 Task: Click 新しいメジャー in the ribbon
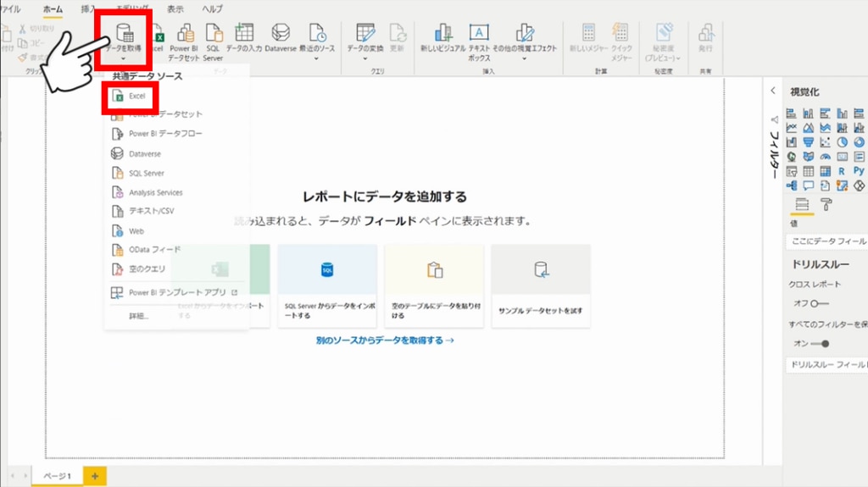[x=588, y=39]
